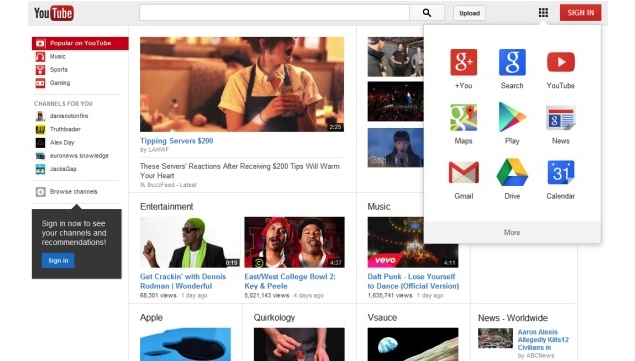This screenshot has height=361, width=635.
Task: Open the Quirkology channel heading
Action: pos(274,318)
